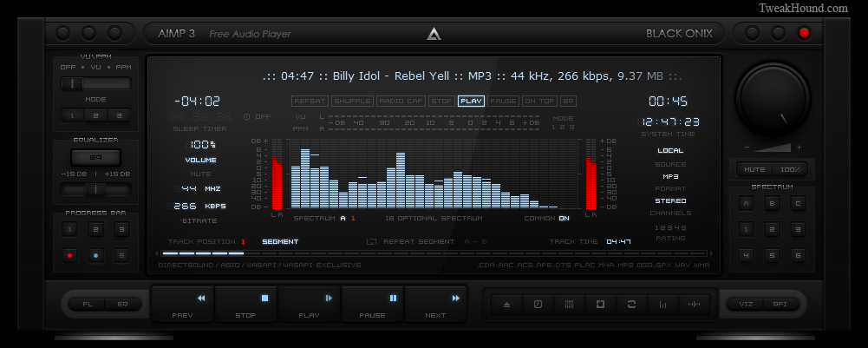Image resolution: width=868 pixels, height=348 pixels.
Task: Click the sleep timer OFF label
Action: coord(263,117)
